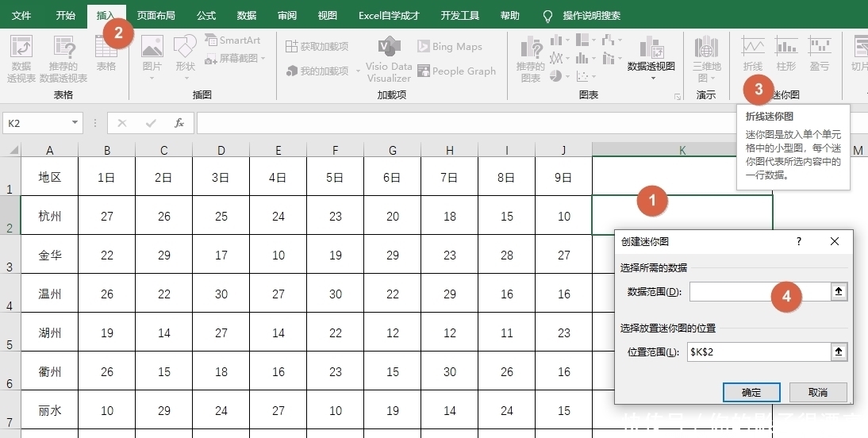Screen dimensions: 868x438
Task: Collapse dialog via 数据范围 range selector arrow
Action: point(839,291)
